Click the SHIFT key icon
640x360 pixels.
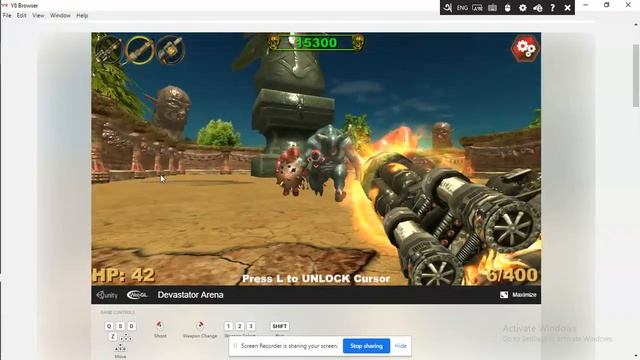280,326
